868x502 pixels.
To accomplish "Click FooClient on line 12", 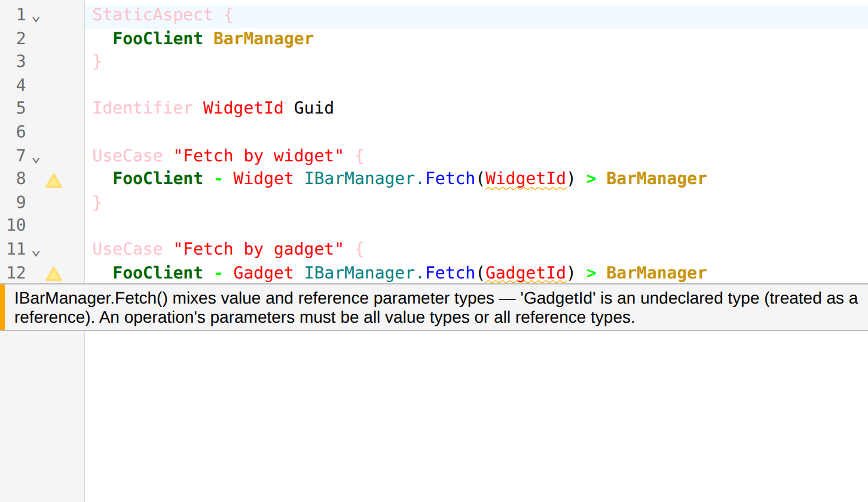I will (x=158, y=273).
